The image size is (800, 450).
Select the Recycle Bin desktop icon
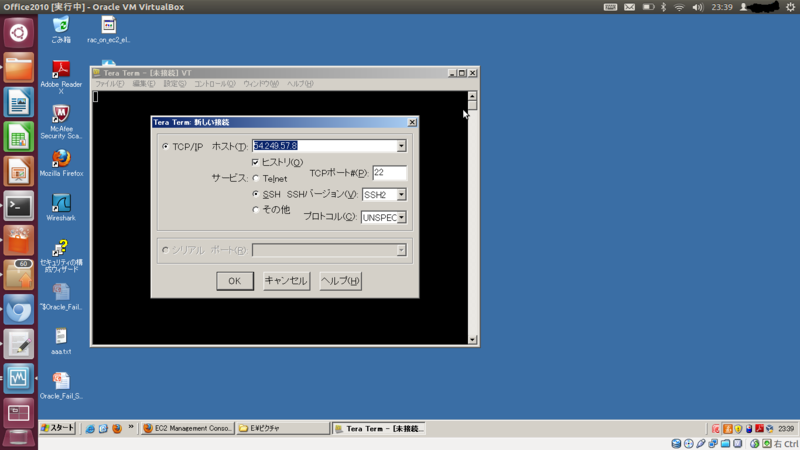[x=61, y=30]
